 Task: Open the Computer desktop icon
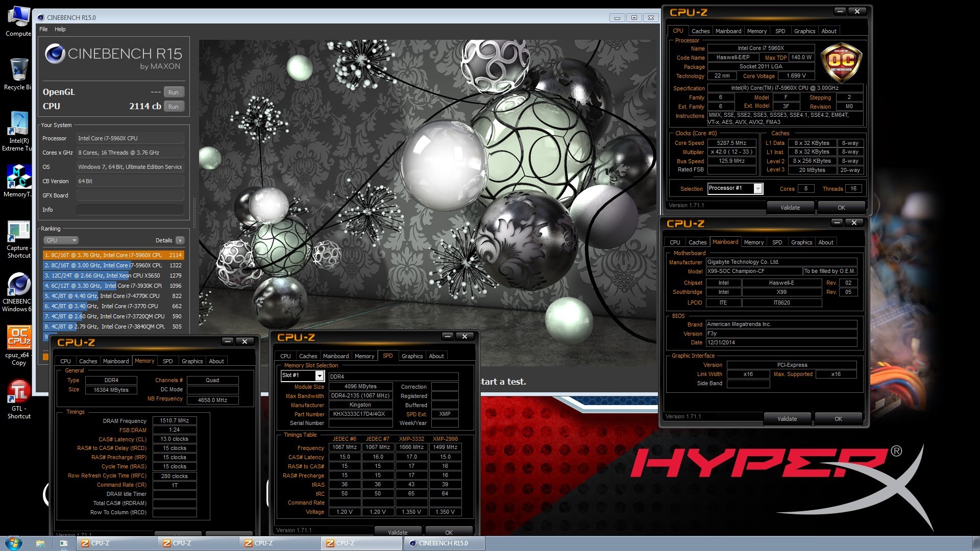pos(18,21)
